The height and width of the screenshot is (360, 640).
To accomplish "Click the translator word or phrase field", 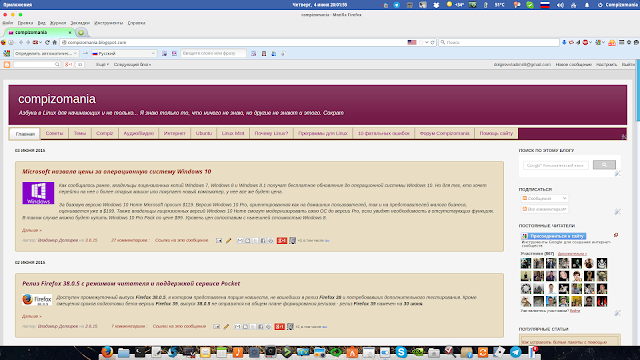I will [213, 53].
